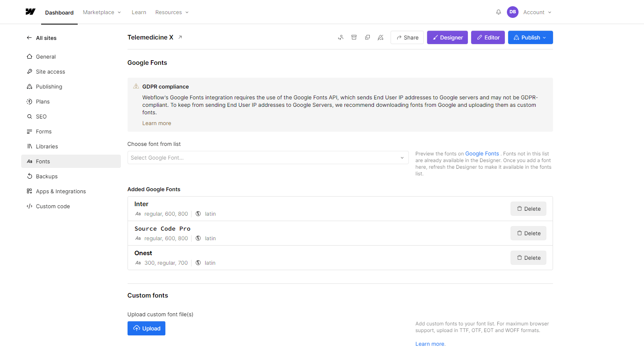Click Onest weights '300, regular, 700'

click(166, 263)
